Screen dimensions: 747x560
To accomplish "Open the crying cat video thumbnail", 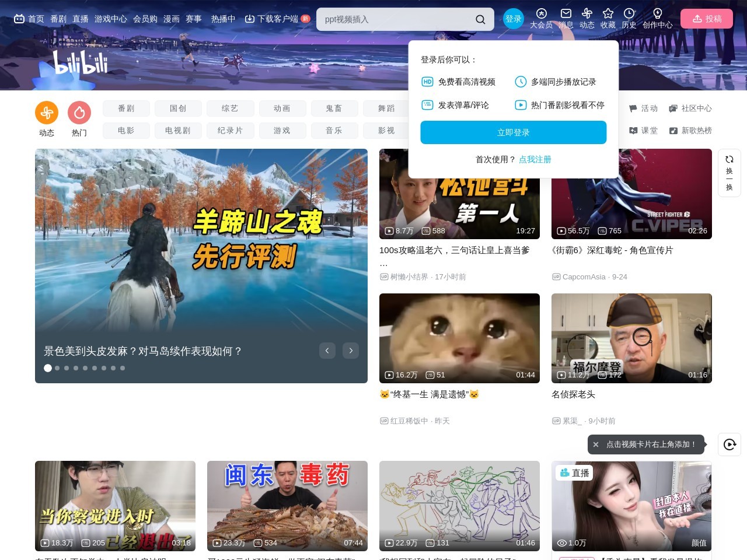I will pyautogui.click(x=459, y=338).
